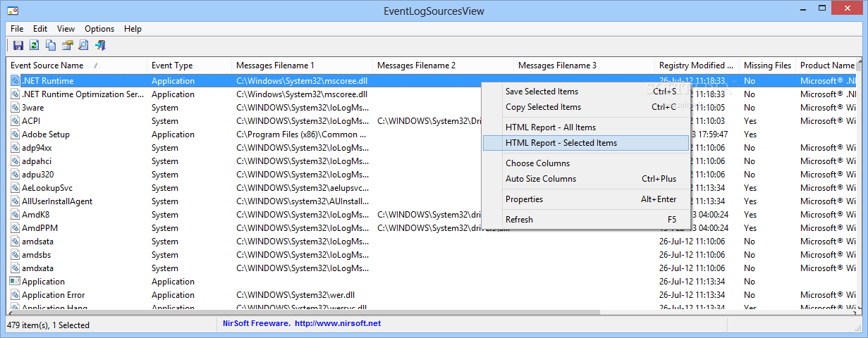868x338 pixels.
Task: Open the Options menu
Action: (x=99, y=29)
